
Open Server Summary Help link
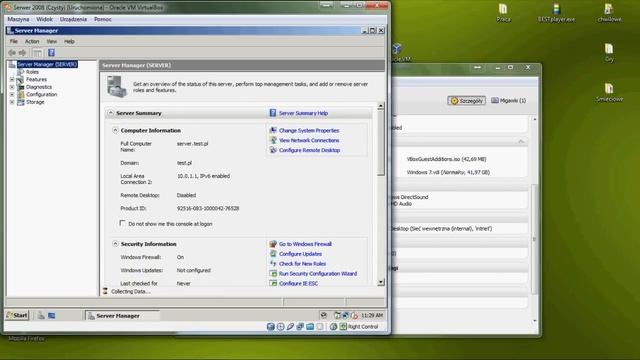coord(303,113)
